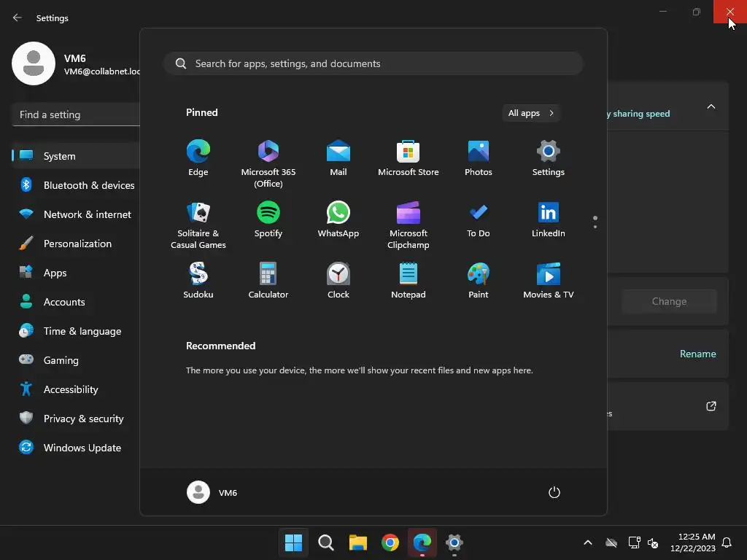
Task: Click the muted volume tray icon
Action: point(653,542)
